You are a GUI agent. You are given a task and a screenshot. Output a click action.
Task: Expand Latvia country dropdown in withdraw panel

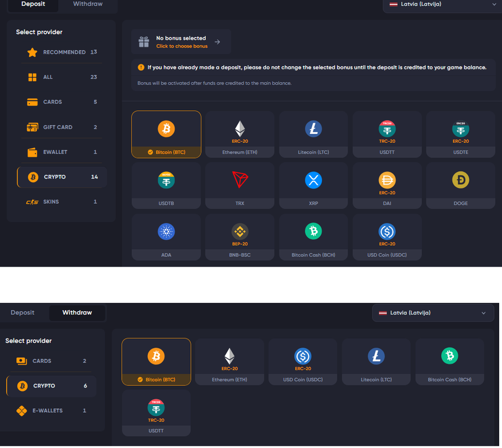(433, 313)
